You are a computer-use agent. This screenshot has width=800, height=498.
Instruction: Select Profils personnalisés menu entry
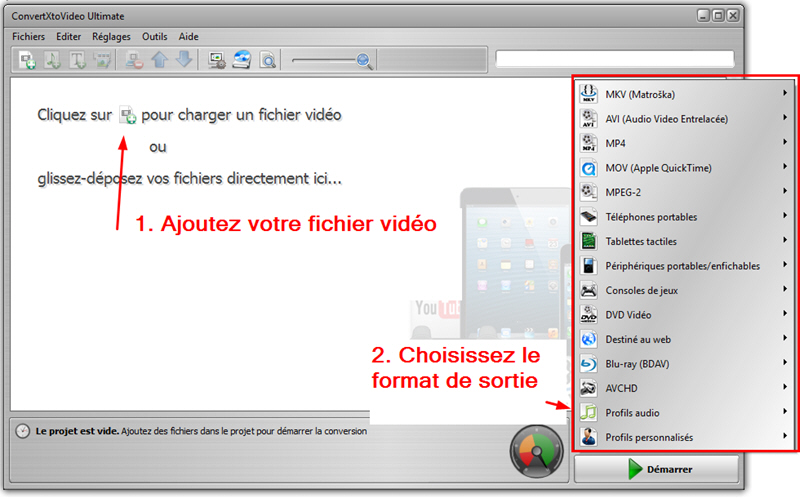[x=685, y=437]
